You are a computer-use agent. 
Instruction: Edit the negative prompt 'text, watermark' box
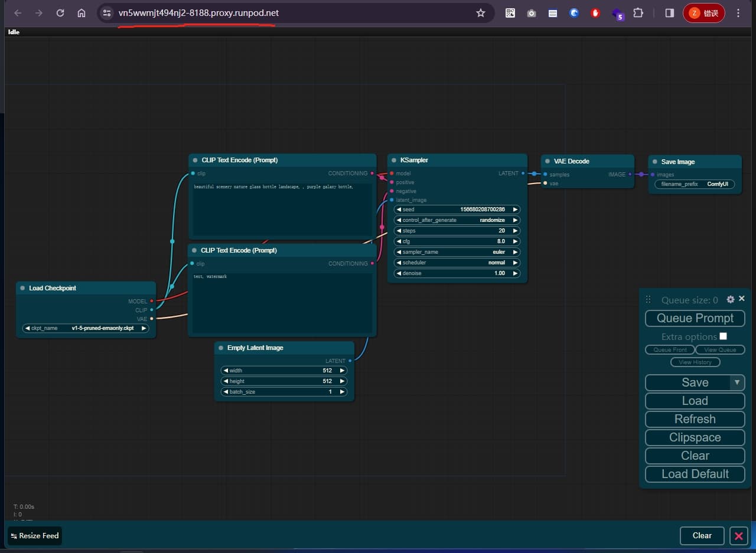coord(282,302)
